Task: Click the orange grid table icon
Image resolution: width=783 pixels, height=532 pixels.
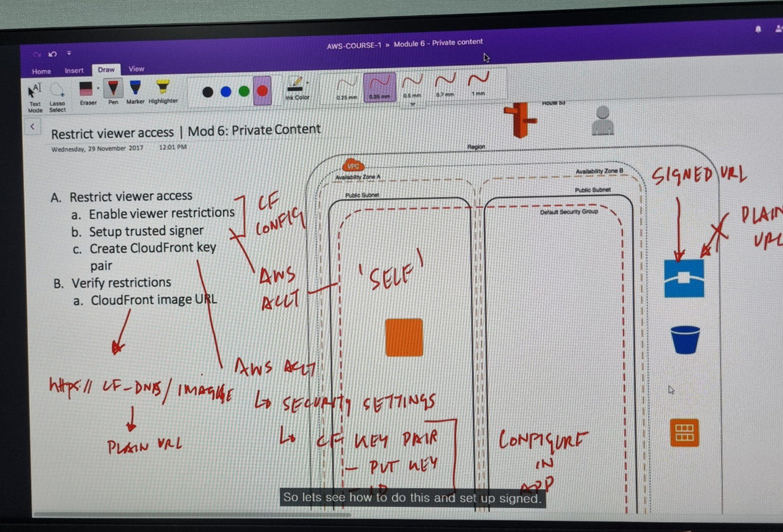Action: click(685, 433)
